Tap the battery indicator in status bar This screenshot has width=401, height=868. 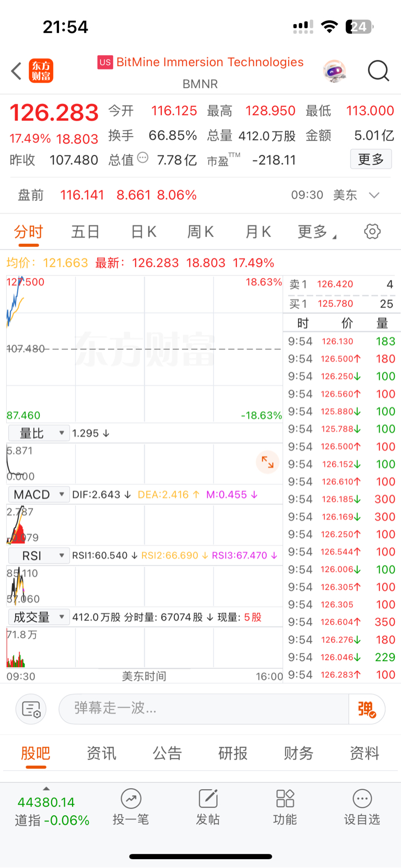pos(359,27)
